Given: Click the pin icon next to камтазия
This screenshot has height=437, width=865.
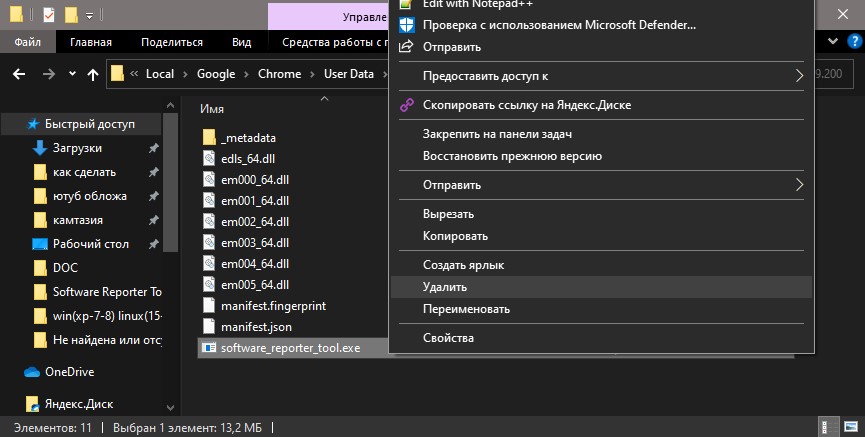Looking at the screenshot, I should [153, 220].
